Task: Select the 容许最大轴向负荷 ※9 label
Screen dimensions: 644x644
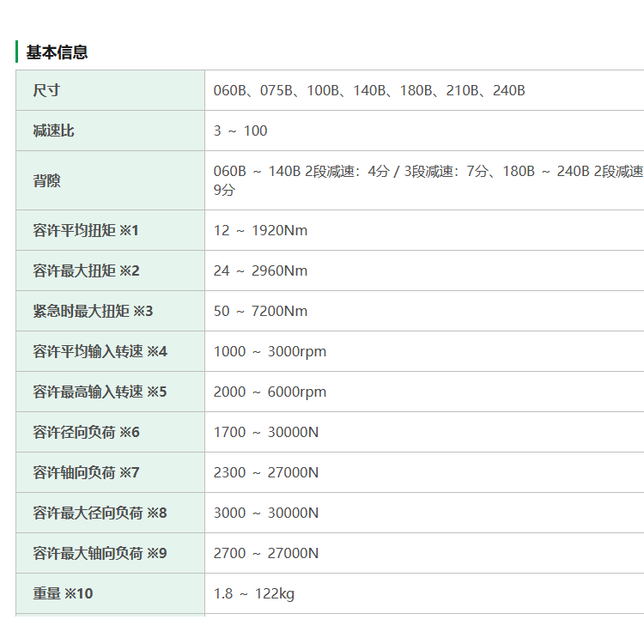Action: [100, 553]
